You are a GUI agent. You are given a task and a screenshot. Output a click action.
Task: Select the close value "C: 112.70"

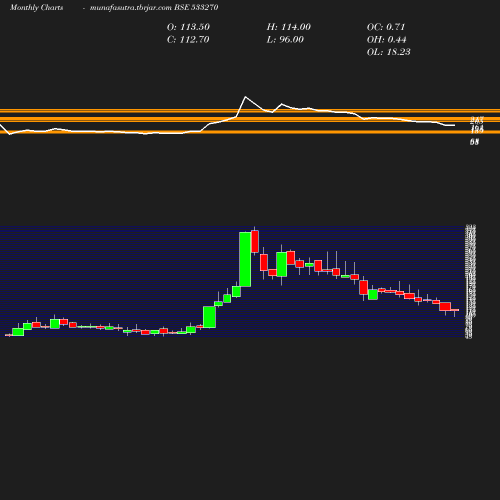[188, 40]
